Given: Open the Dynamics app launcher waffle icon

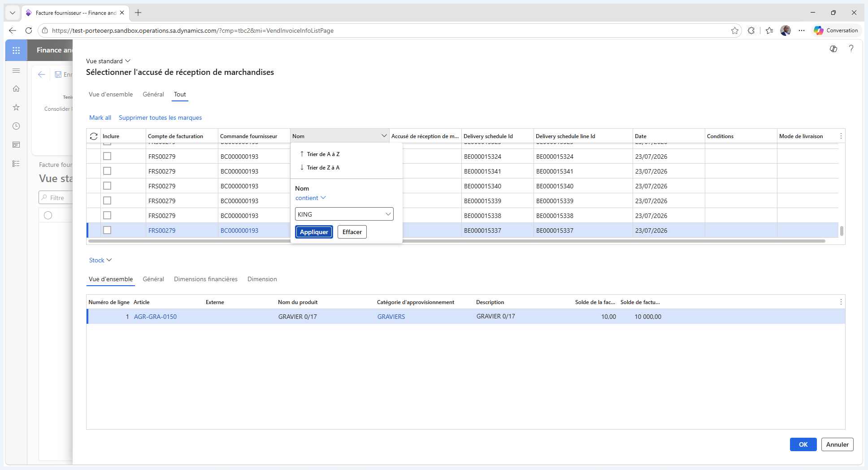Looking at the screenshot, I should coord(16,50).
